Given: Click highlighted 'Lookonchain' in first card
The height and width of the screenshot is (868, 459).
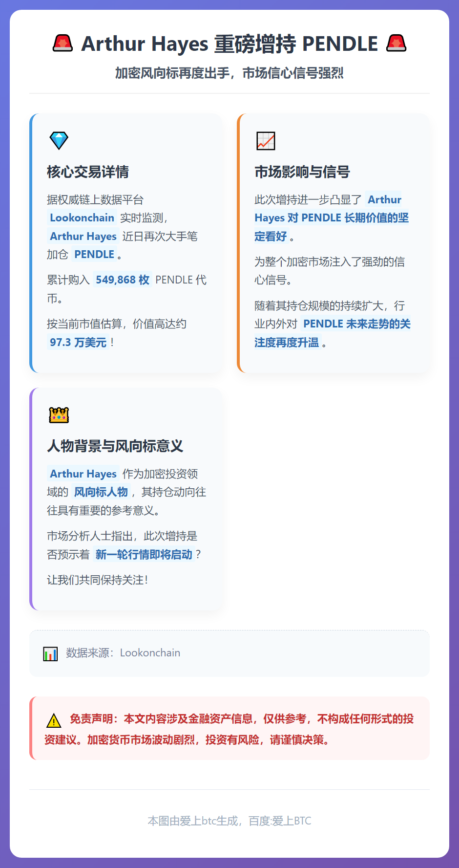Looking at the screenshot, I should point(82,218).
